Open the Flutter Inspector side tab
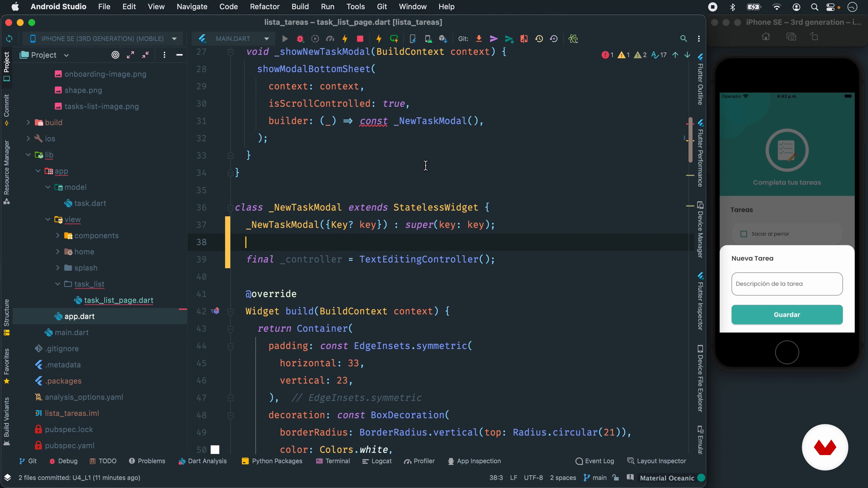Screen dimensions: 868x488 tap(700, 301)
